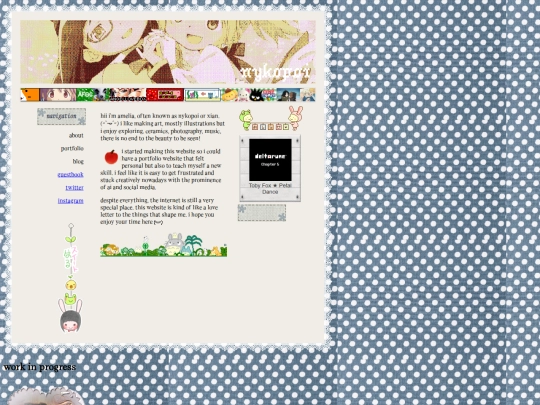Click the nykopoi anime banner image
Screen dimensions: 540x405
pos(168,52)
